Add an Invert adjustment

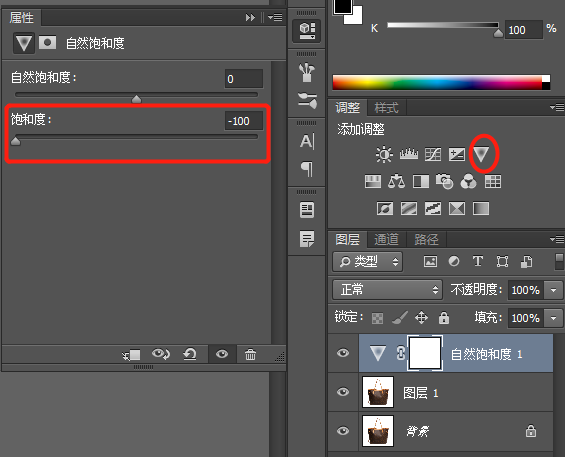(x=385, y=208)
